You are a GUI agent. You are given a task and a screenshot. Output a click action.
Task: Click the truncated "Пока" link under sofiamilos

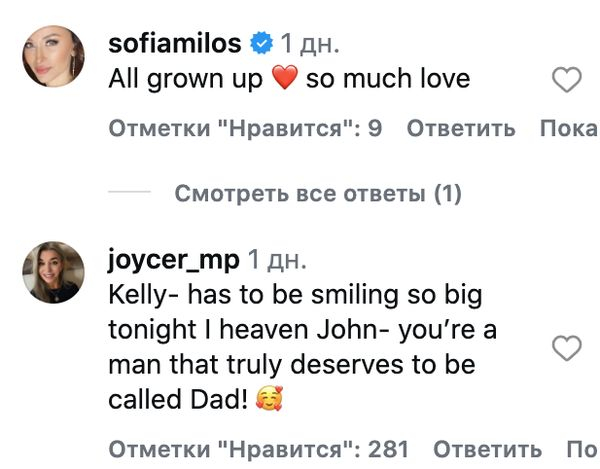point(568,129)
